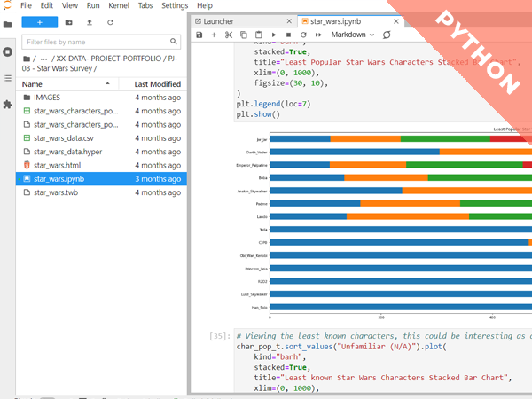Open the Edit menu
Viewport: 532px width, 399px height.
tap(46, 5)
